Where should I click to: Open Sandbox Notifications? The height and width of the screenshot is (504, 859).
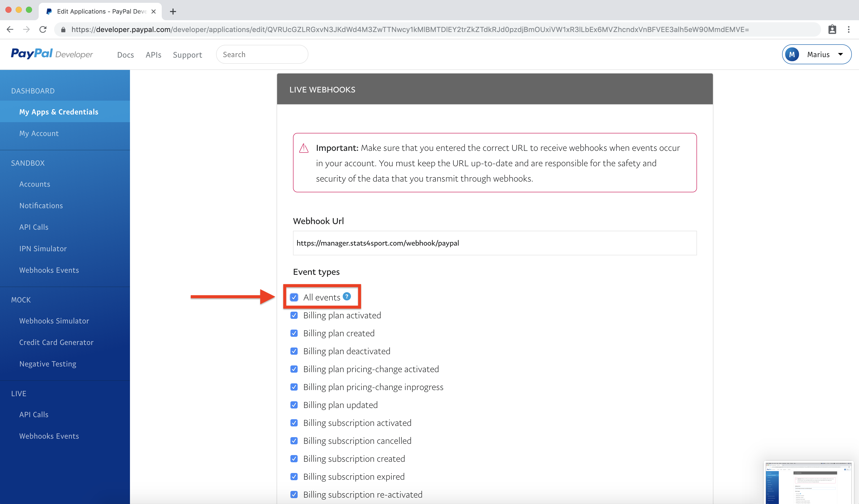41,206
